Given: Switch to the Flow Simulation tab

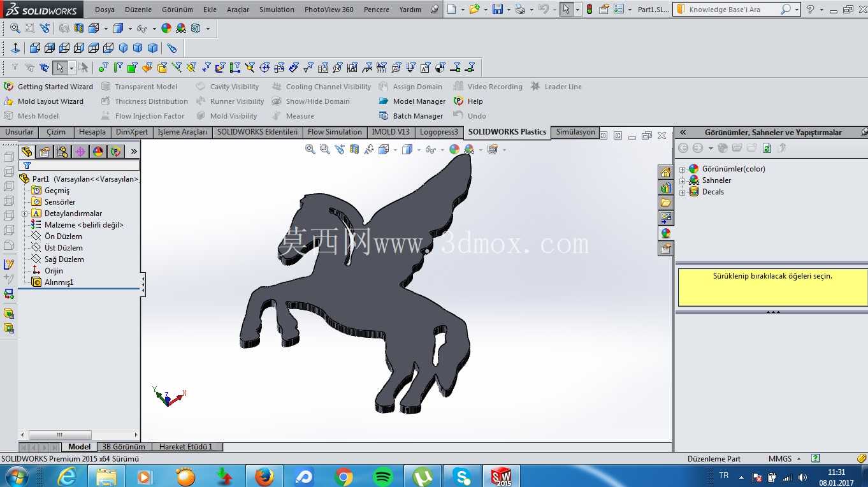Looking at the screenshot, I should (x=335, y=132).
